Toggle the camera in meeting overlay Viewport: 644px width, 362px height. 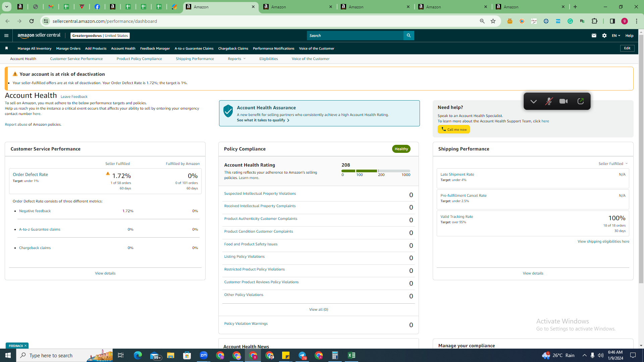(x=563, y=101)
